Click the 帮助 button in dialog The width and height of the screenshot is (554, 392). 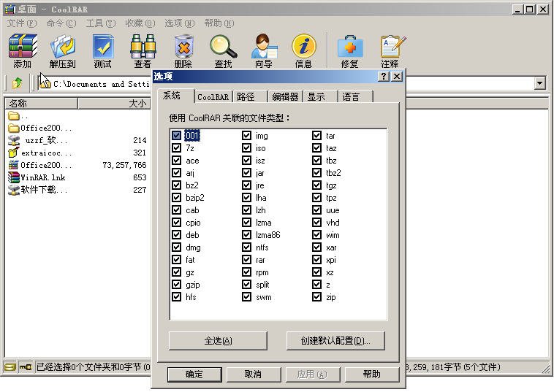click(x=372, y=374)
